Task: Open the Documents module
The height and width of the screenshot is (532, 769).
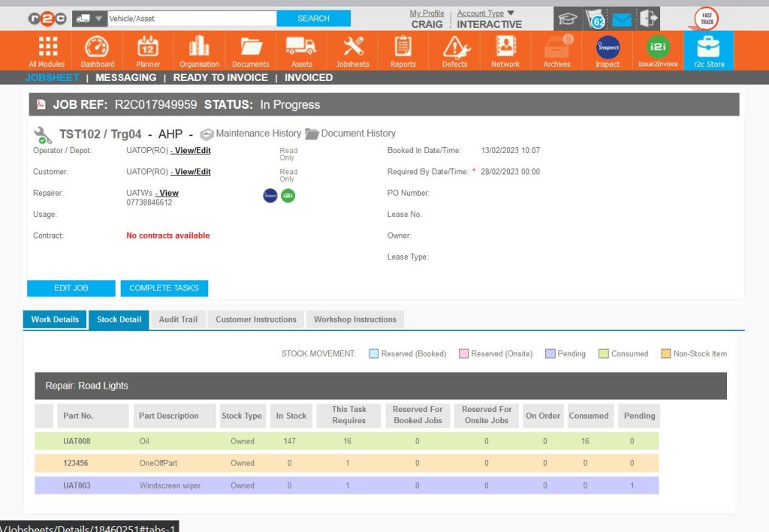Action: click(x=250, y=50)
